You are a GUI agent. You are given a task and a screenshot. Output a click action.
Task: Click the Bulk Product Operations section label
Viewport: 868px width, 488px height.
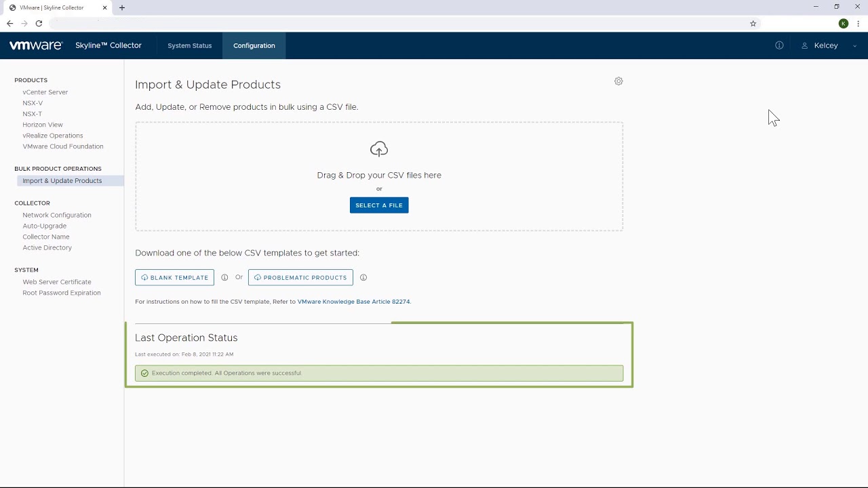[x=58, y=169]
